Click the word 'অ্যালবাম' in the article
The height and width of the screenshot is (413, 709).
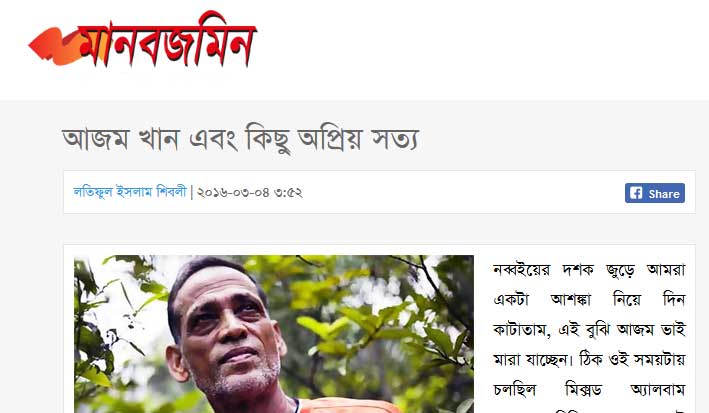(x=658, y=389)
